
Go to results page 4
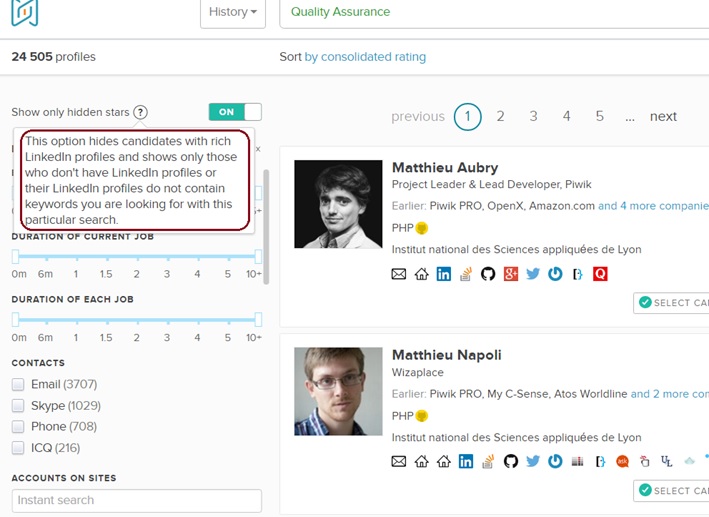click(567, 116)
